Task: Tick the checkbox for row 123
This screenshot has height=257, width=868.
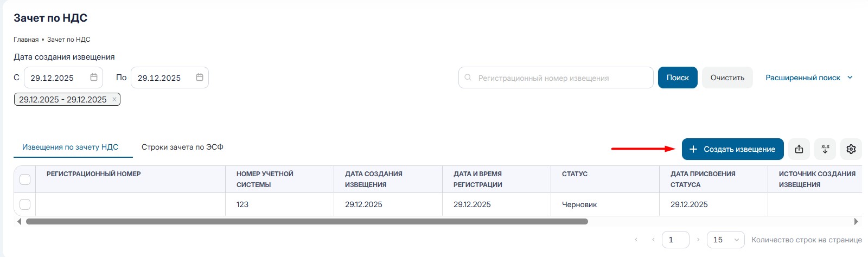Action: click(x=25, y=204)
